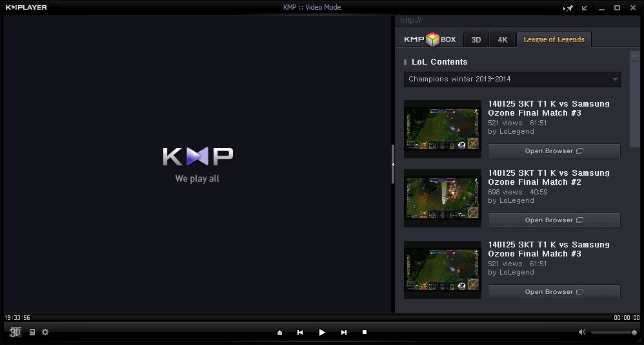Start playback with the play button
The image size is (644, 345).
click(x=322, y=332)
